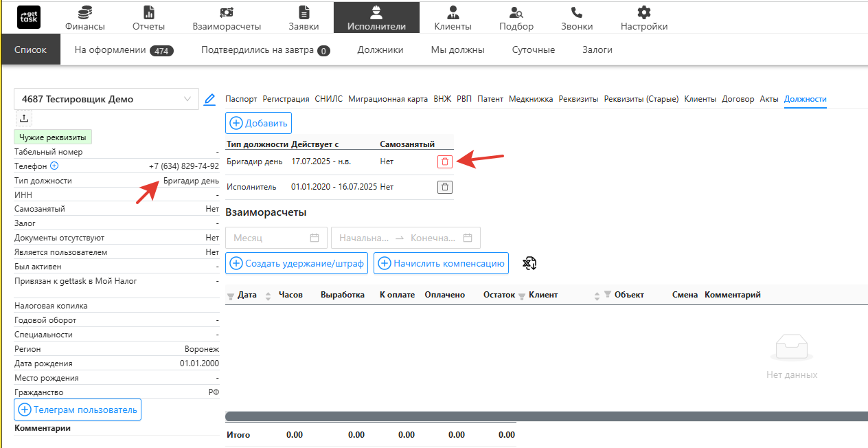Click the Добавить button

pos(259,123)
